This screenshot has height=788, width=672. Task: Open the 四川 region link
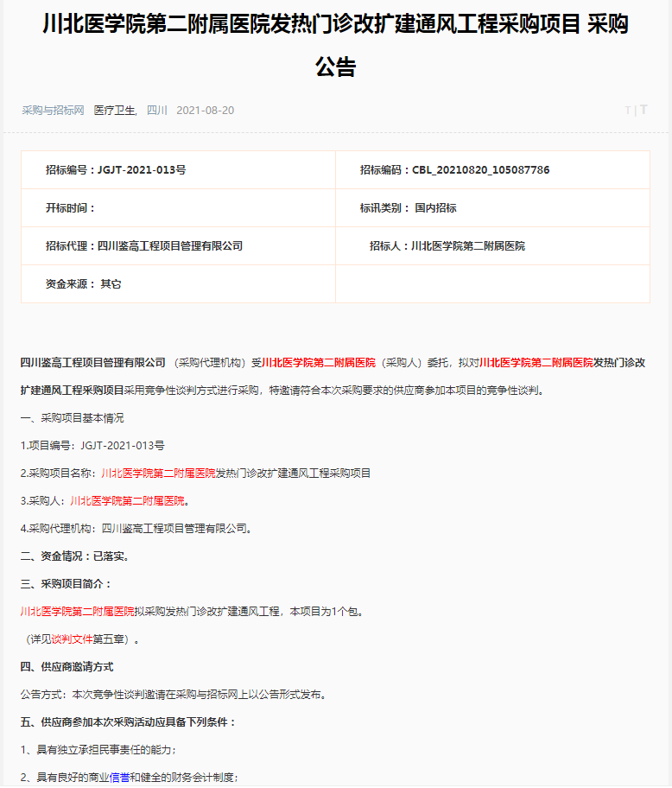[156, 111]
